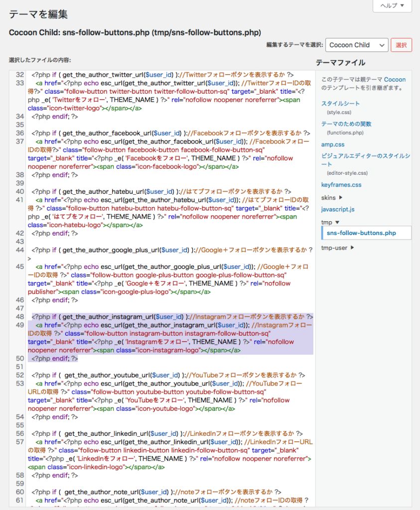Click get_the_author_hatebu_url on line 40
420x510 pixels.
(x=104, y=192)
